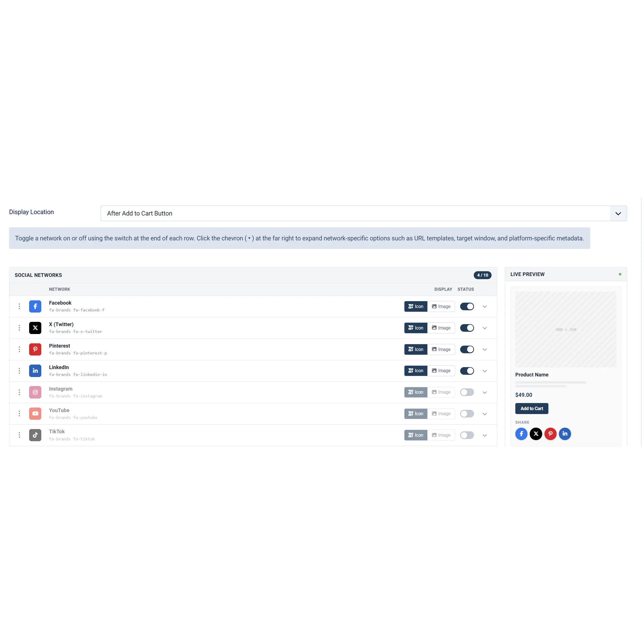Viewport: 644px width, 644px height.
Task: Grab the drag handle for the Facebook row
Action: click(19, 306)
